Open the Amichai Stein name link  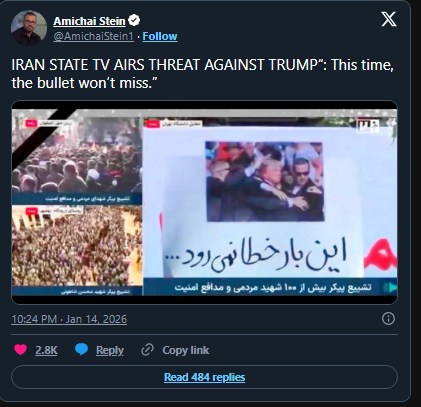click(x=89, y=21)
